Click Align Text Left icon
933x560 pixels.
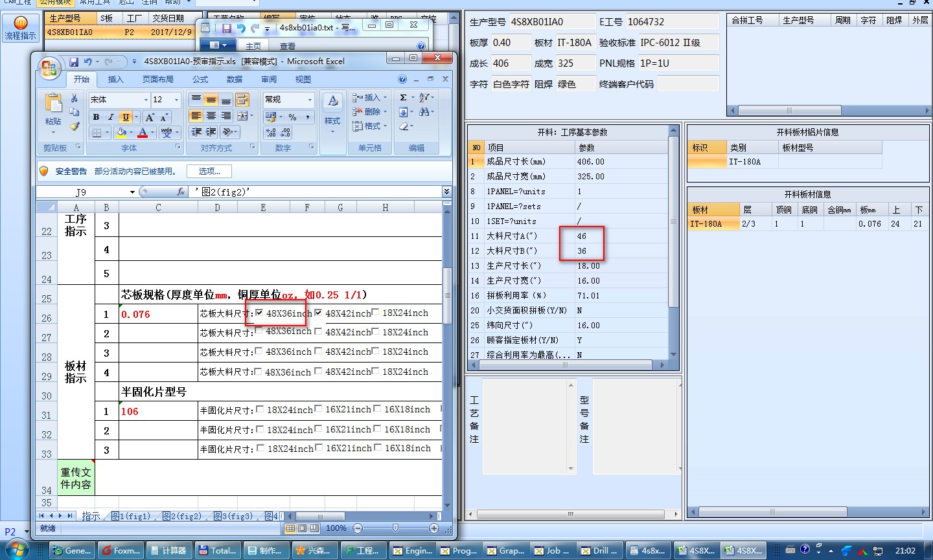click(x=196, y=116)
